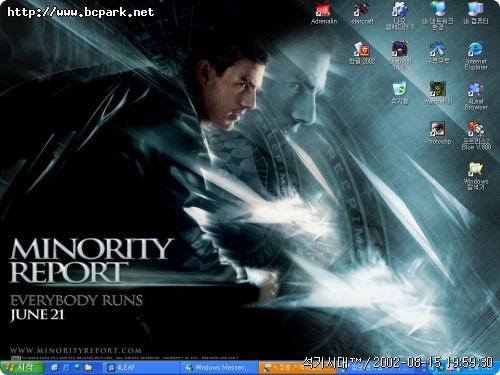Launch the 포트리스2 Blue V.600 game shortcut

point(476,136)
